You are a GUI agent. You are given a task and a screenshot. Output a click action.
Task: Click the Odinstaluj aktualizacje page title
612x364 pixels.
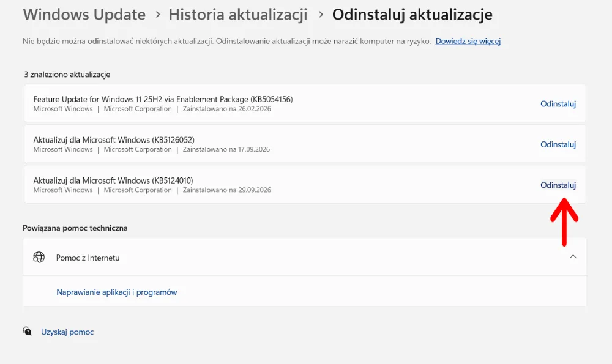[x=412, y=15]
